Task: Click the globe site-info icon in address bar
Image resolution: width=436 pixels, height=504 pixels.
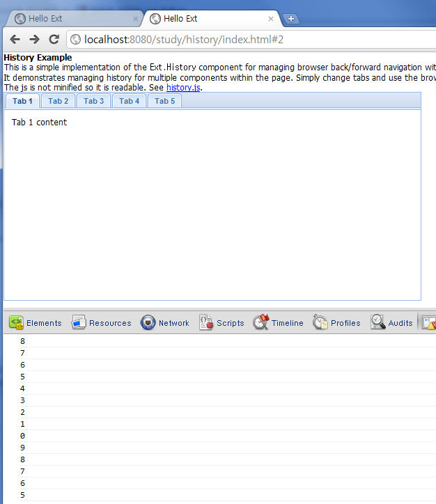Action: [x=75, y=40]
